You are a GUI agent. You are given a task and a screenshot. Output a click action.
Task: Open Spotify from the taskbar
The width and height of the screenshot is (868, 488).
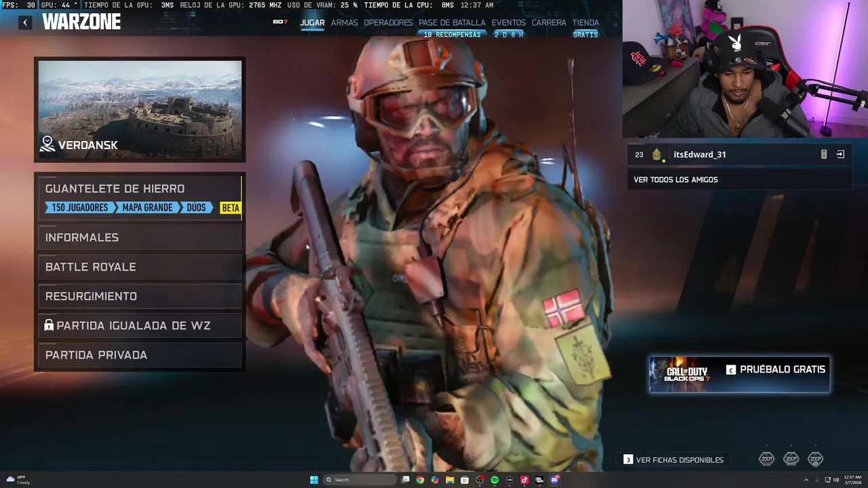tap(494, 480)
